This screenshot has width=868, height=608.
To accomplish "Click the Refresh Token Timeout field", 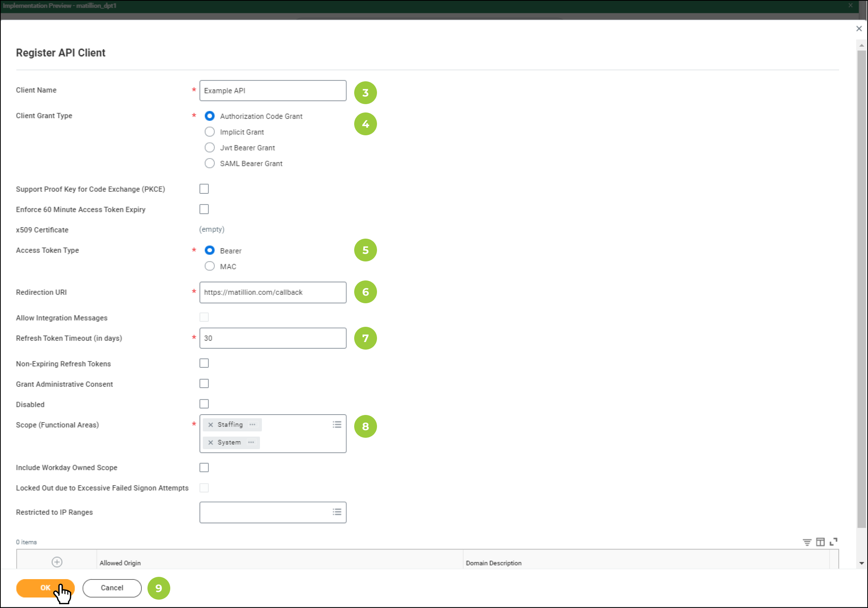I will pos(273,338).
